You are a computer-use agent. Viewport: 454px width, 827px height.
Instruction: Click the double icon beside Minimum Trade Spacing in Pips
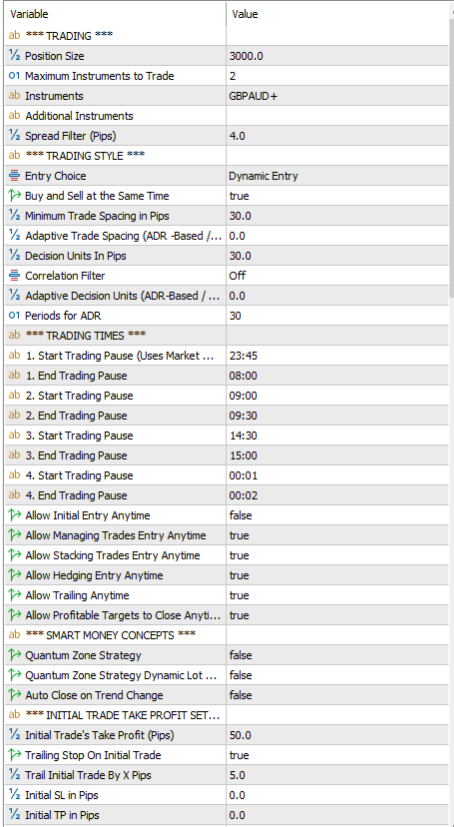(14, 216)
